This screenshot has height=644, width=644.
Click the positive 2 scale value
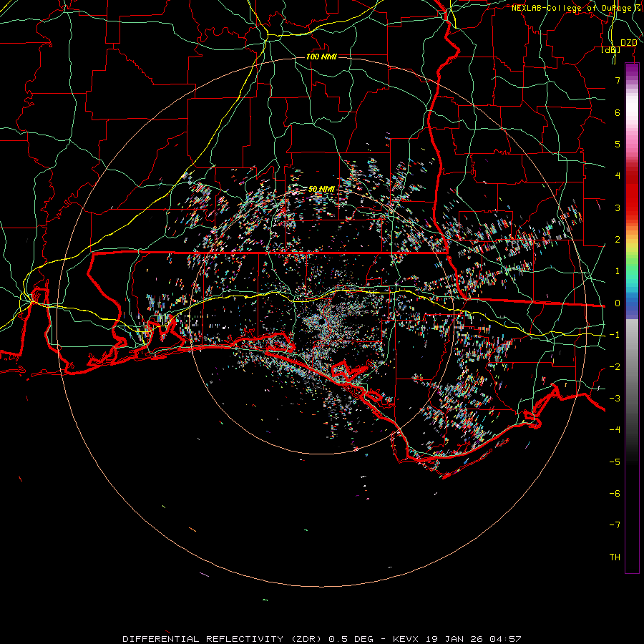[618, 240]
